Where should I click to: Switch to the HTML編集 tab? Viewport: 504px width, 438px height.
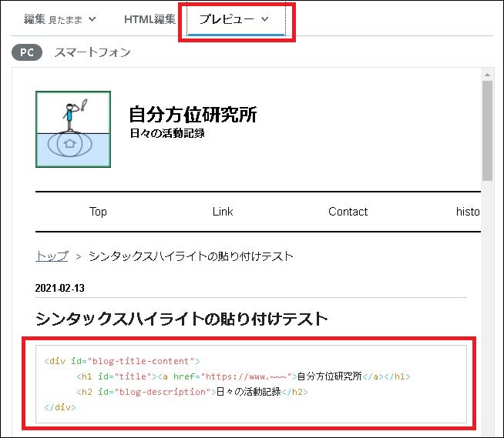click(x=150, y=19)
